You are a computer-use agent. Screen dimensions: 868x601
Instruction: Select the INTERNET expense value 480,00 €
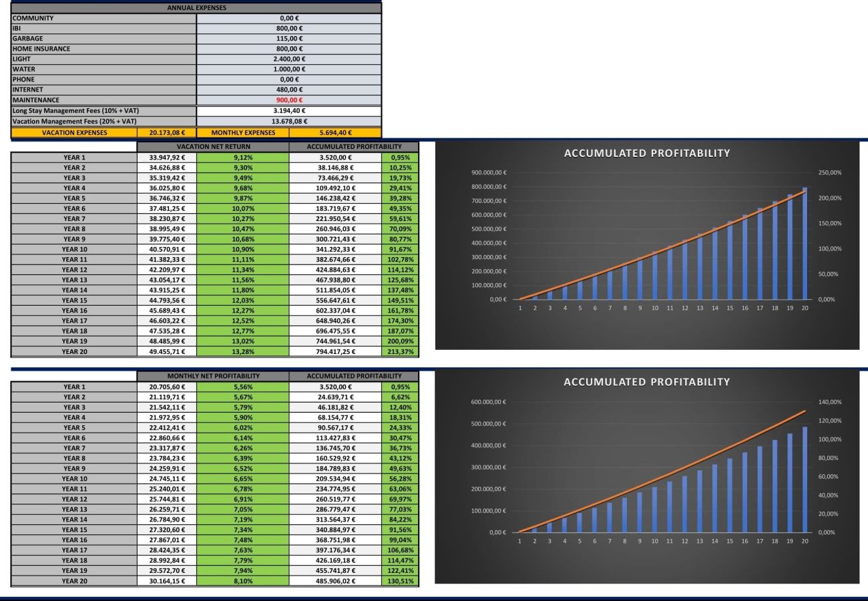pos(288,89)
